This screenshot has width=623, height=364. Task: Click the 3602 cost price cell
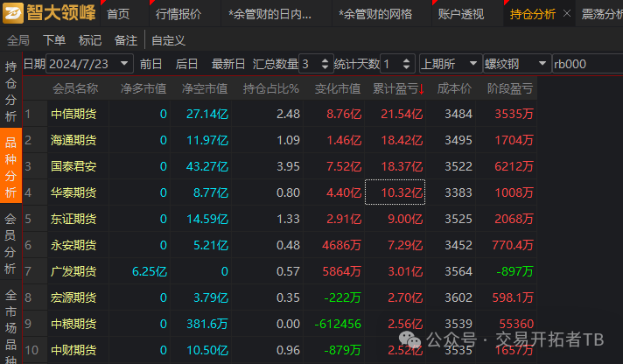click(x=458, y=297)
